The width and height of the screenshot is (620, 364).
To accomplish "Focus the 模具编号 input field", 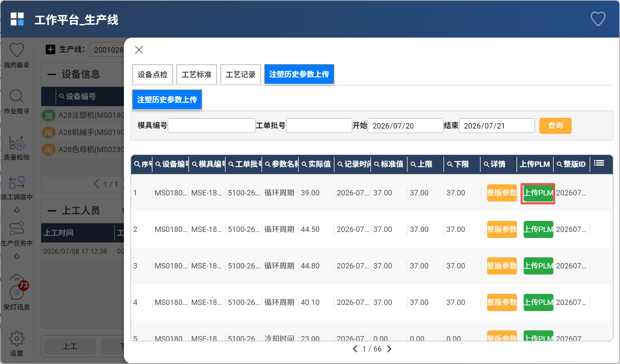I will pyautogui.click(x=212, y=126).
